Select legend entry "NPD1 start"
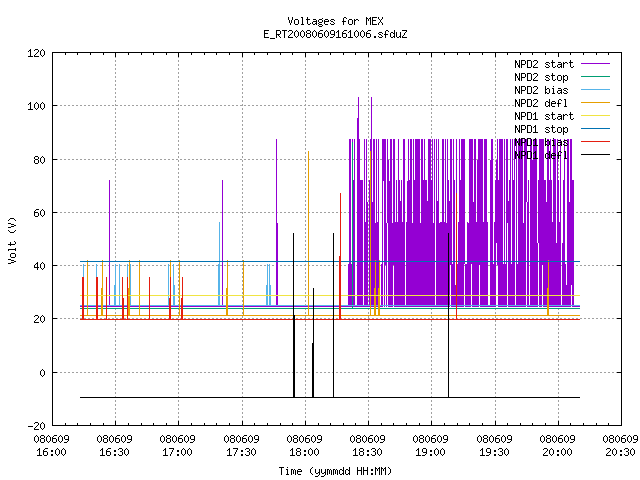 coord(544,116)
